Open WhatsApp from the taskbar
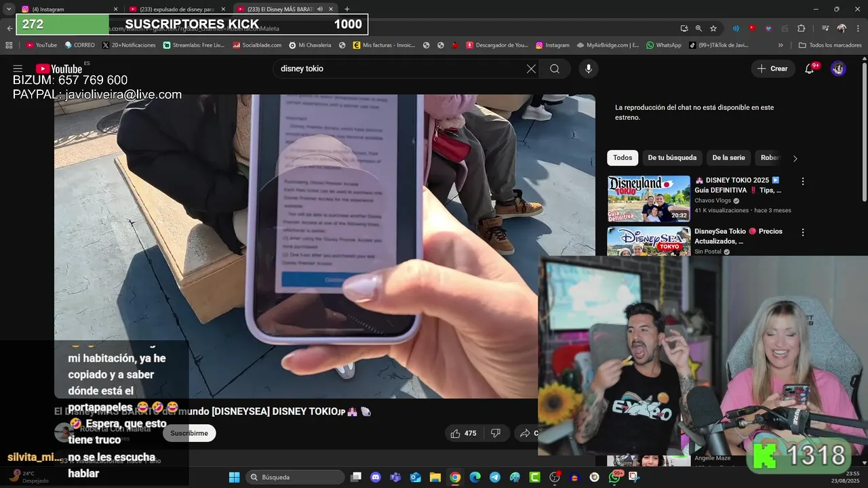 point(614,477)
